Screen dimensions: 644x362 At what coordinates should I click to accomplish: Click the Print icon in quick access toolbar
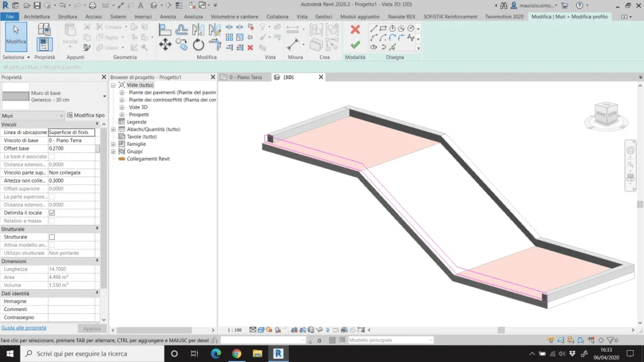coord(92,5)
